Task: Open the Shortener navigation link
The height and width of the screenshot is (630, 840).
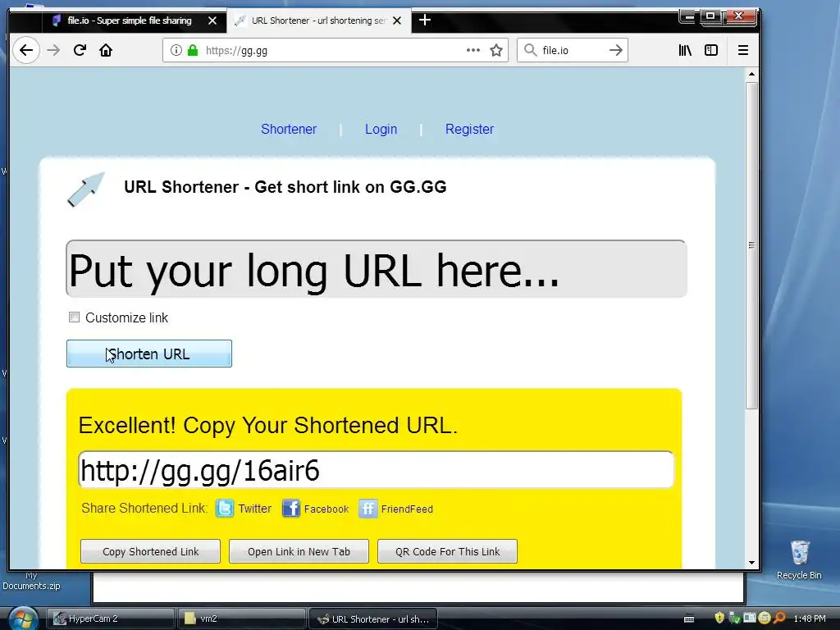Action: click(x=289, y=129)
